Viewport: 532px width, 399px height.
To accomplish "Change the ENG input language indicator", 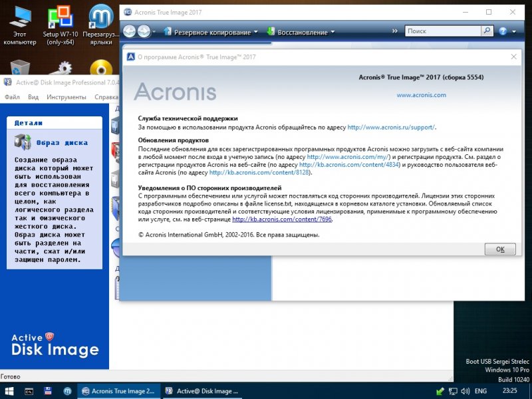I will 480,391.
